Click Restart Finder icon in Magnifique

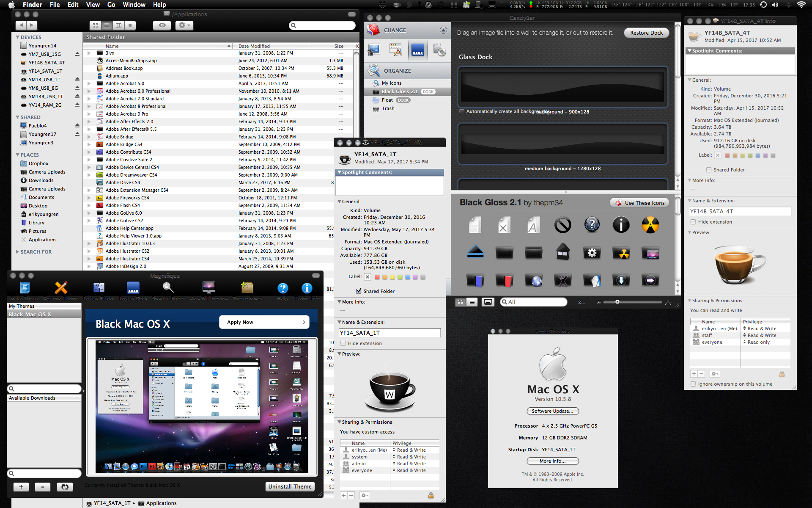tap(99, 288)
